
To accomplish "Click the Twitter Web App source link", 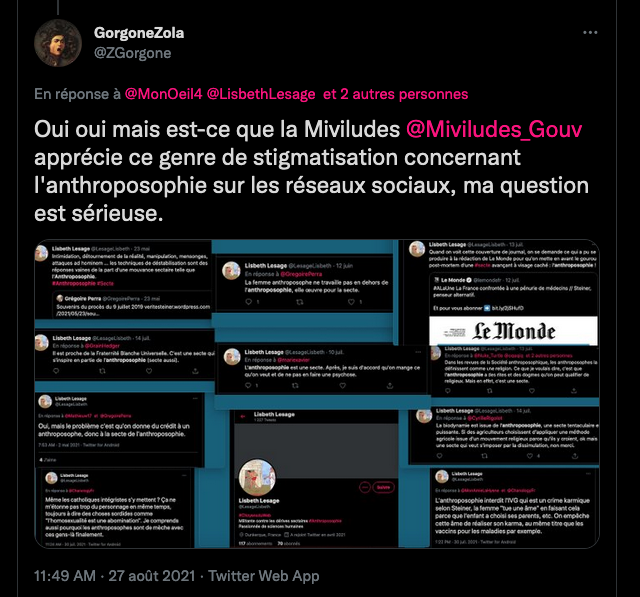I will tap(264, 576).
